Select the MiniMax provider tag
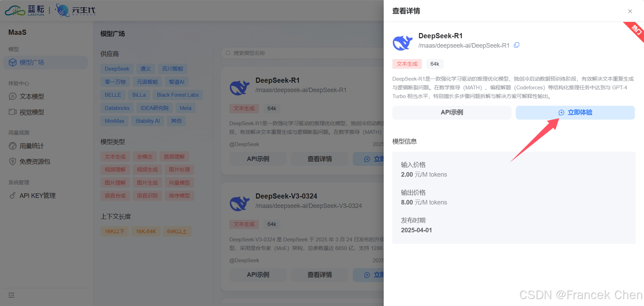Viewport: 644px width, 306px height. 114,121
